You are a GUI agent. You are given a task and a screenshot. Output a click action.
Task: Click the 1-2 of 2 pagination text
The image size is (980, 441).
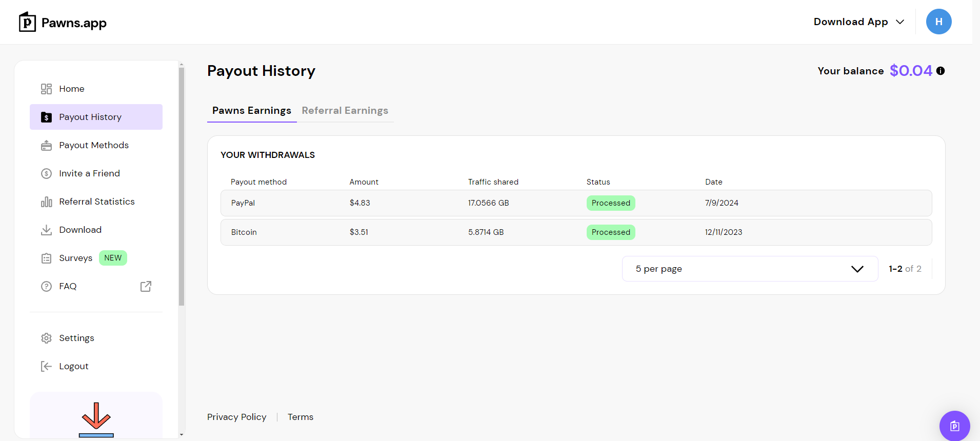[905, 269]
